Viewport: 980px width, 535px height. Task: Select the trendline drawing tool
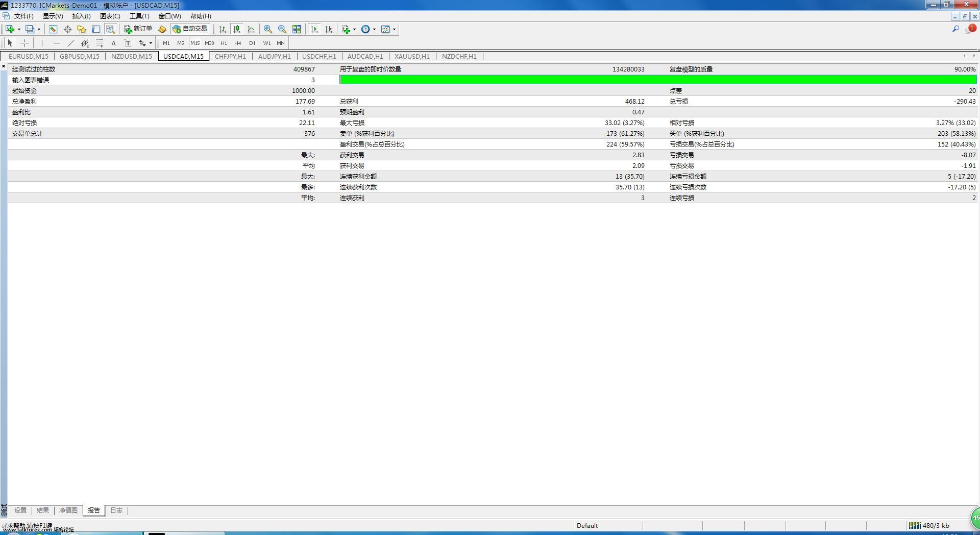coord(71,43)
